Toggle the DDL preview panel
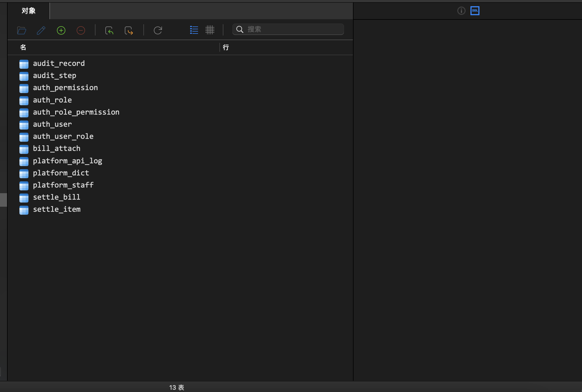 [x=475, y=10]
